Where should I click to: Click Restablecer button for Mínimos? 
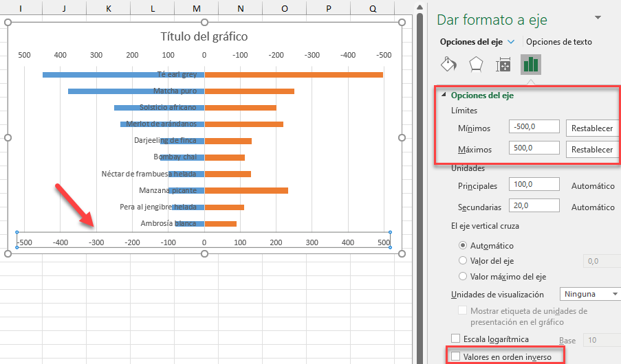click(592, 128)
